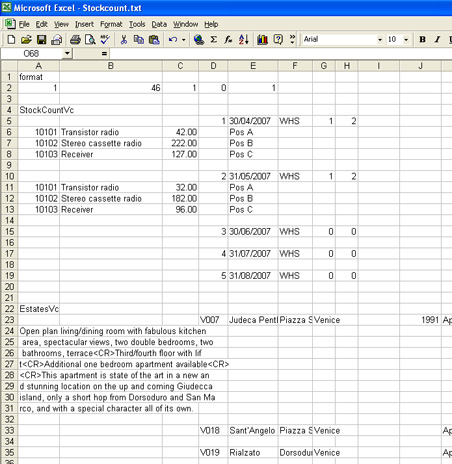Insert a hyperlink with the globe icon

tap(199, 40)
